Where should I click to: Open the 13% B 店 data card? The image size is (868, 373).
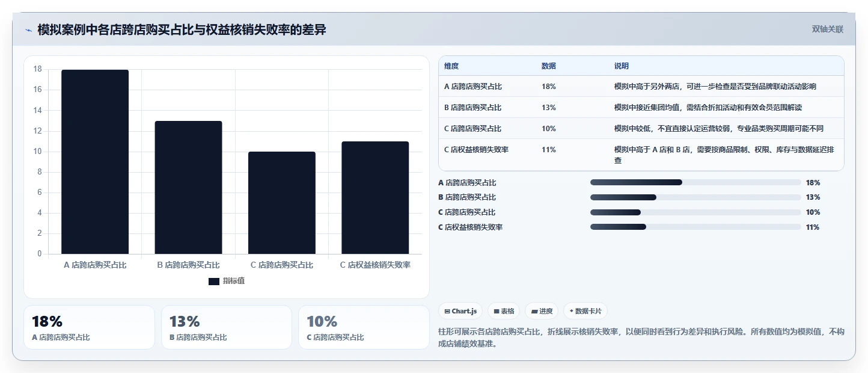(227, 327)
